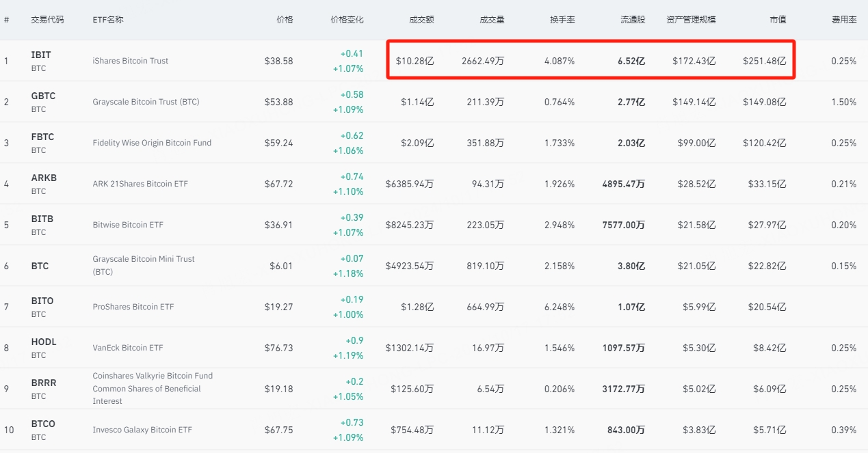868x453 pixels.
Task: Sort by the 成交量 column header
Action: point(492,20)
